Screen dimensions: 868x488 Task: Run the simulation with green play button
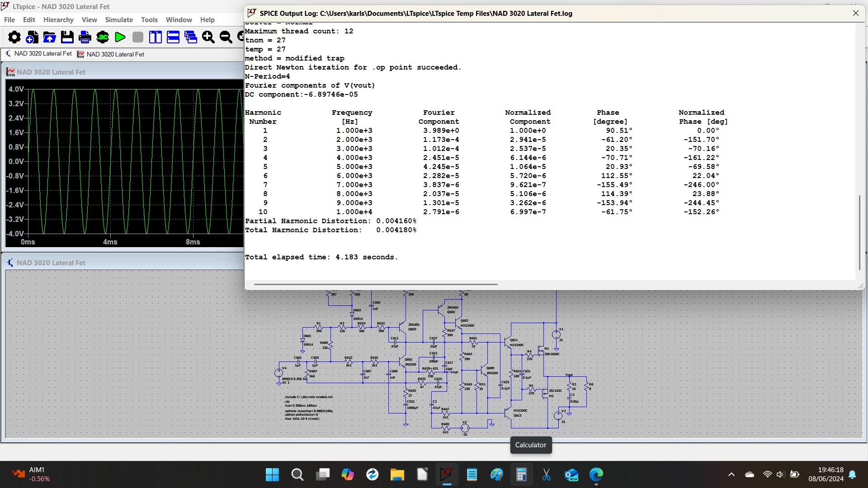pyautogui.click(x=120, y=37)
